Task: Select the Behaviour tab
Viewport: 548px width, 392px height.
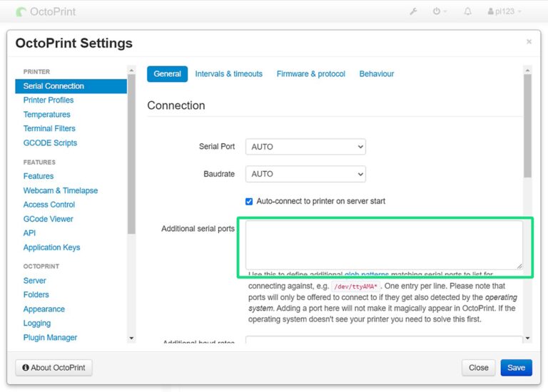Action: click(376, 74)
